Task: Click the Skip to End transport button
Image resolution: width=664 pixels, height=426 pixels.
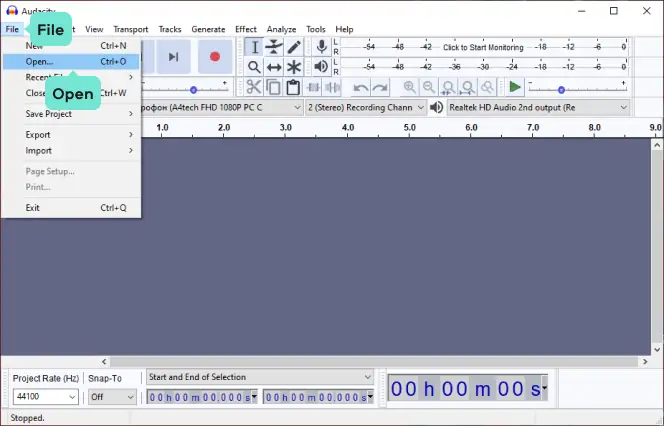Action: (173, 57)
